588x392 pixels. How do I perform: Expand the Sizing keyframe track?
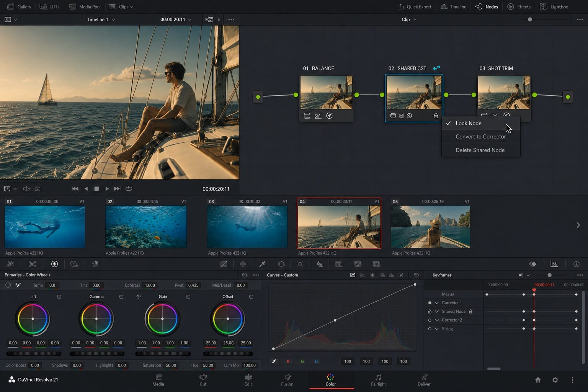(x=436, y=329)
